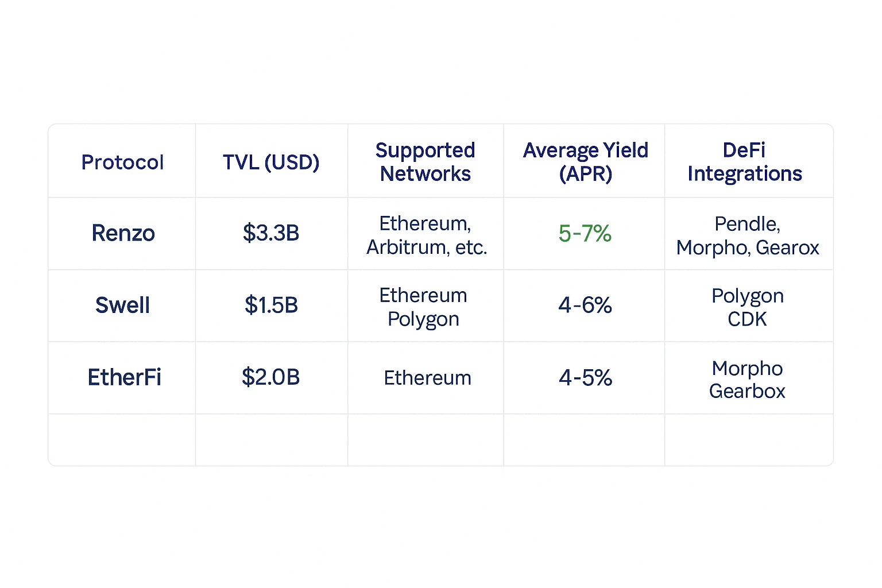This screenshot has height=588, width=882.
Task: Select the Renzo protocol name cell
Action: coord(123,234)
